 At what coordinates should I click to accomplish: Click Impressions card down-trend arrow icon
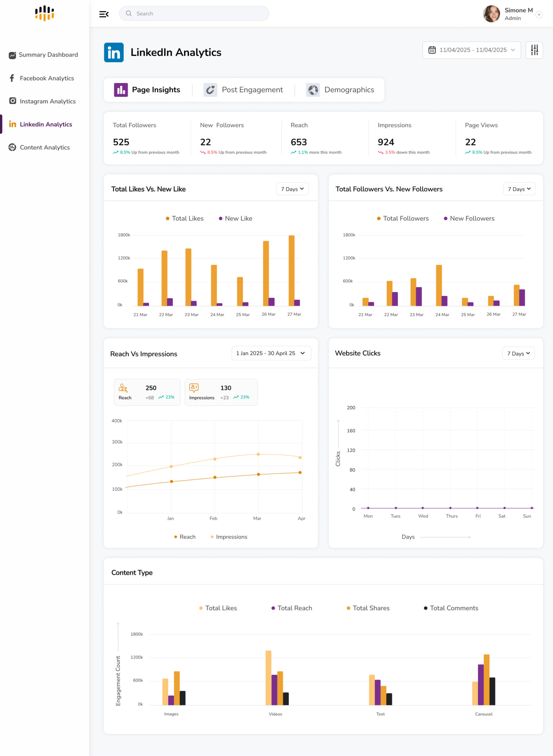click(380, 152)
